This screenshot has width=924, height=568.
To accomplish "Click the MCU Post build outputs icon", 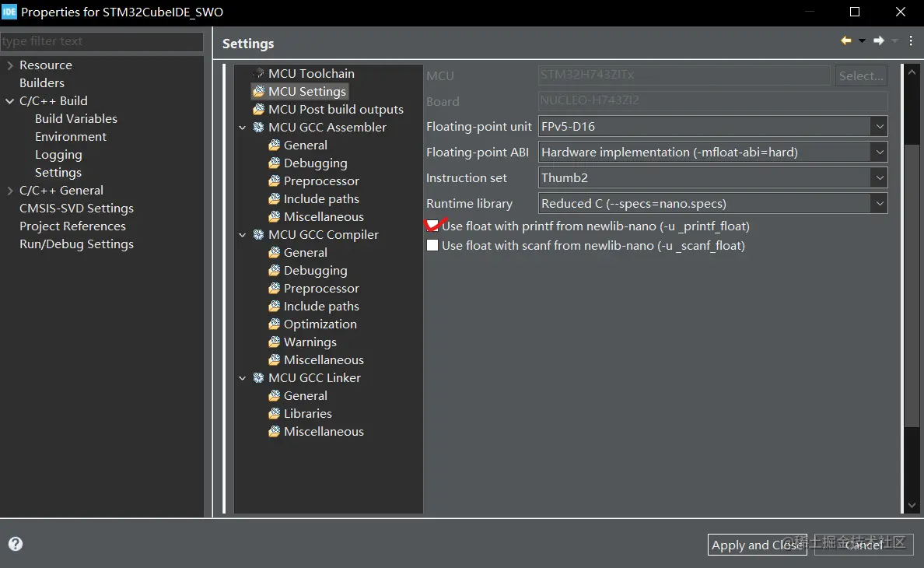I will pos(258,110).
